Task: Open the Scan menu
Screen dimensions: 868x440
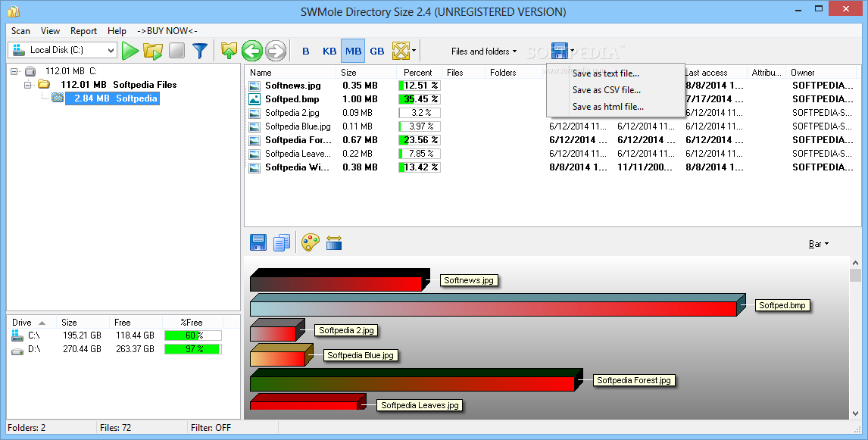Action: coord(21,31)
